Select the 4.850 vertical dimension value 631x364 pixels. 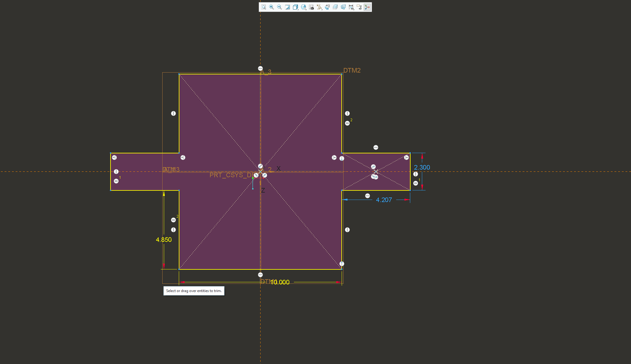point(163,239)
